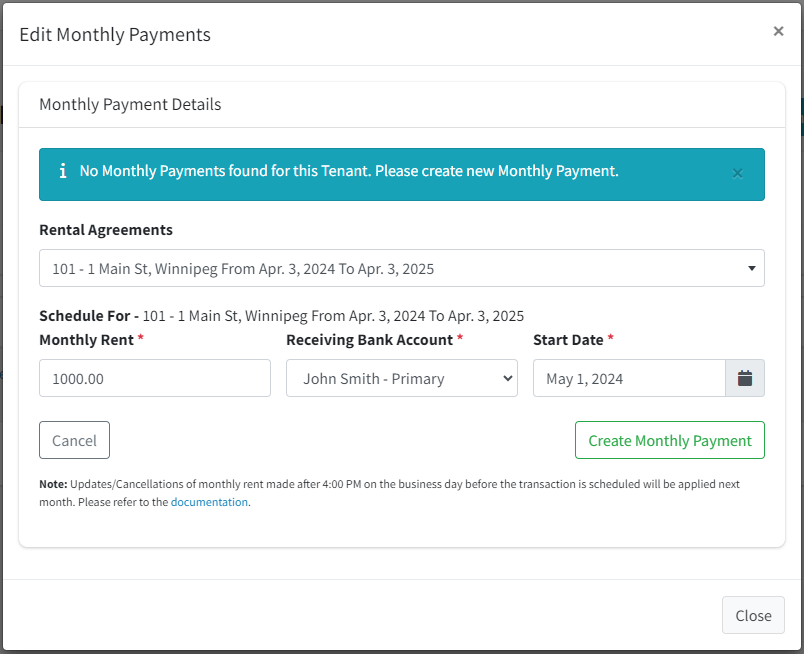Click the alert message about creating new Monthly Payment

pyautogui.click(x=349, y=171)
